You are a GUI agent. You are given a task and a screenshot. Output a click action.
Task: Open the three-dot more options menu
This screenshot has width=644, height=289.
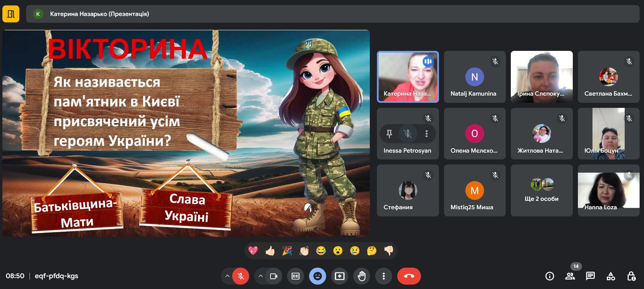point(384,276)
